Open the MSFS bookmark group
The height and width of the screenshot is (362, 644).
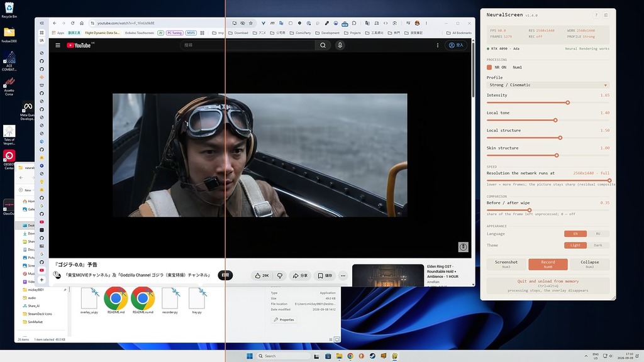pos(191,33)
